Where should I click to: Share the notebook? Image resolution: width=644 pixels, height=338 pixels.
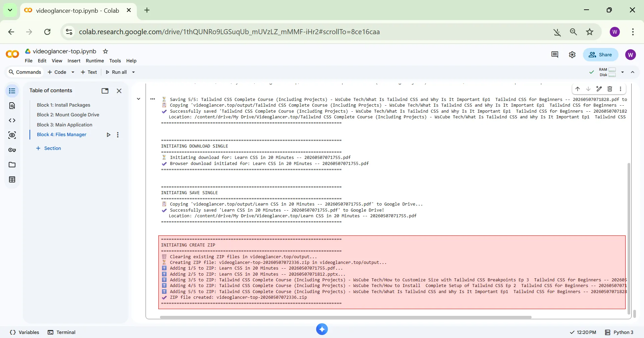[x=600, y=55]
